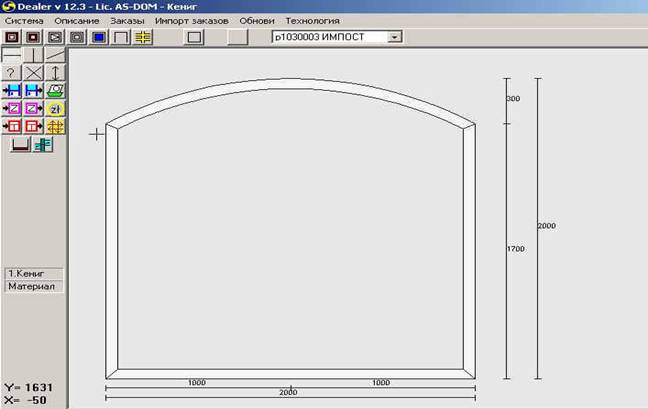Click the yellow grid icon in top toolbar
The height and width of the screenshot is (409, 648).
click(x=143, y=37)
